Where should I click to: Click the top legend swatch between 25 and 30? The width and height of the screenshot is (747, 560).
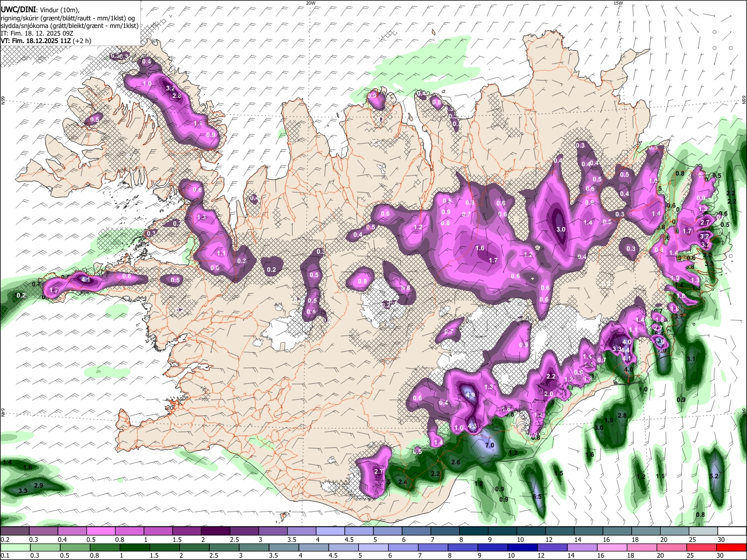[x=703, y=531]
